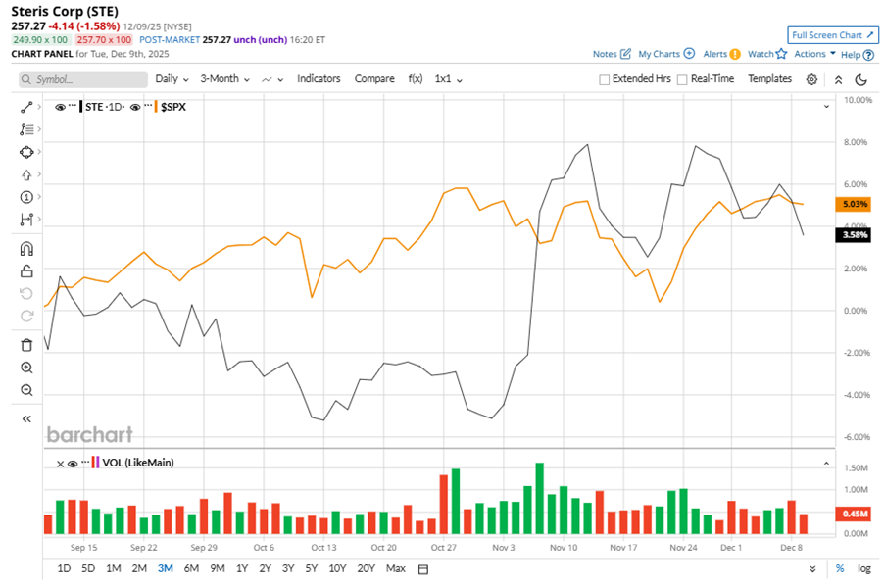Open the 3-Month period dropdown
The image size is (884, 588).
[225, 79]
